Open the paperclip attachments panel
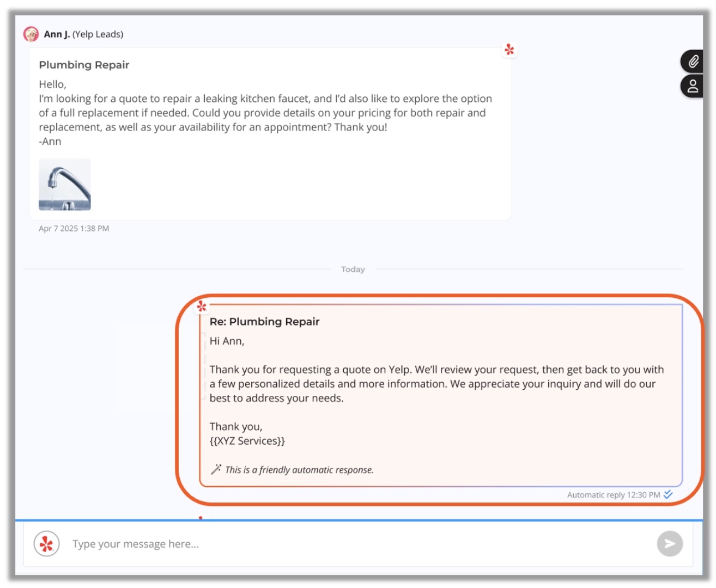The width and height of the screenshot is (716, 588). point(693,62)
